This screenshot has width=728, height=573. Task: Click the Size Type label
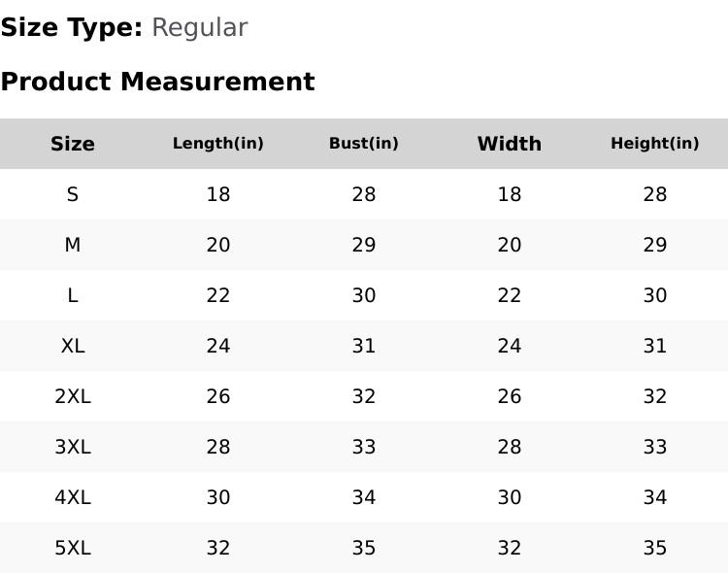click(72, 27)
